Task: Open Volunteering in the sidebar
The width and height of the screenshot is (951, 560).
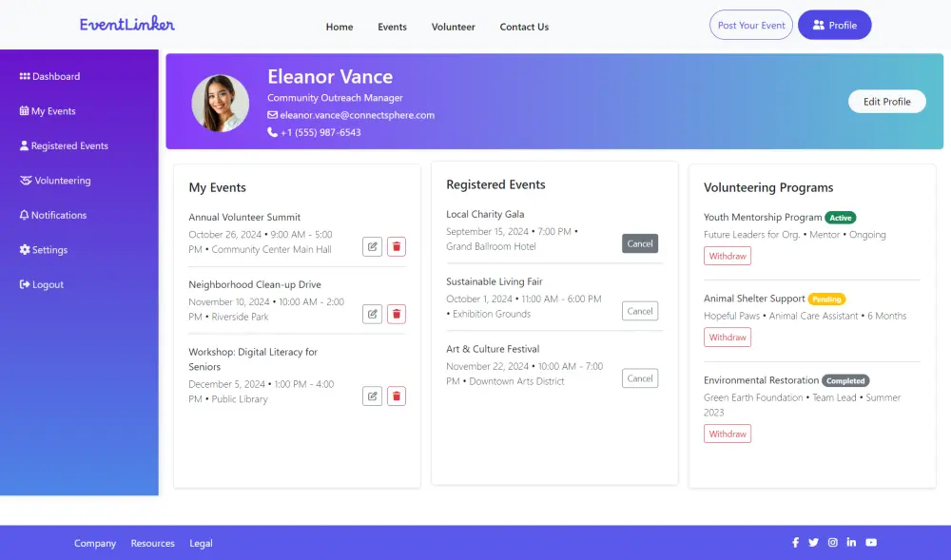Action: [55, 181]
